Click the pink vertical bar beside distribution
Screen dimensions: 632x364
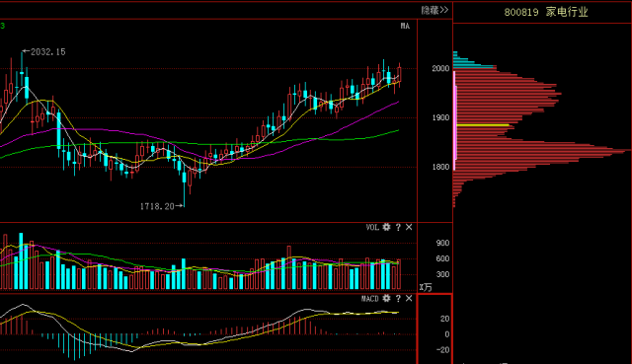tap(455, 120)
